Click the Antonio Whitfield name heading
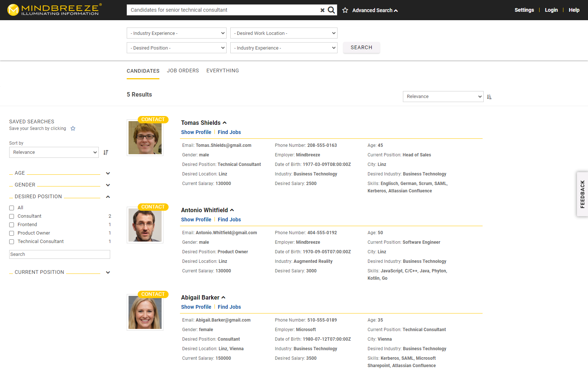This screenshot has height=377, width=588. (x=205, y=210)
